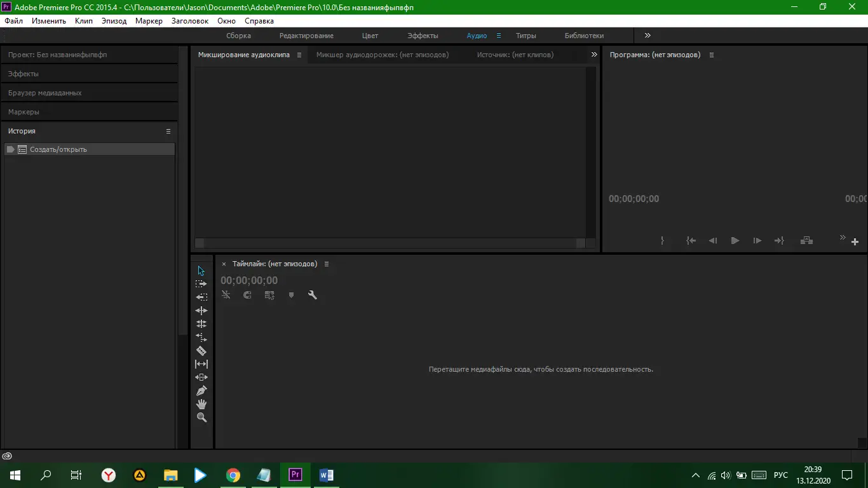
Task: Select the Hand tool
Action: coord(201,404)
